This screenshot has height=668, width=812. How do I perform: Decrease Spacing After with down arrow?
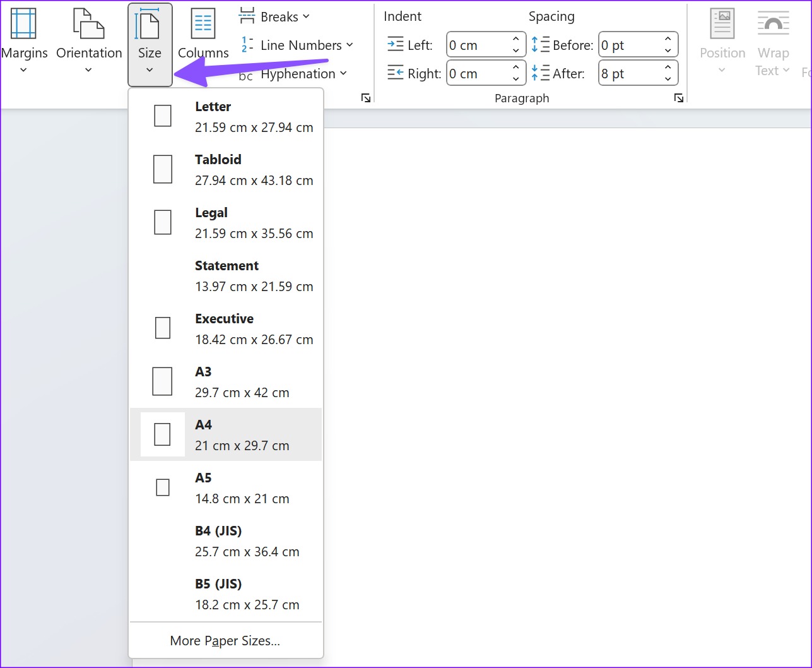click(668, 80)
